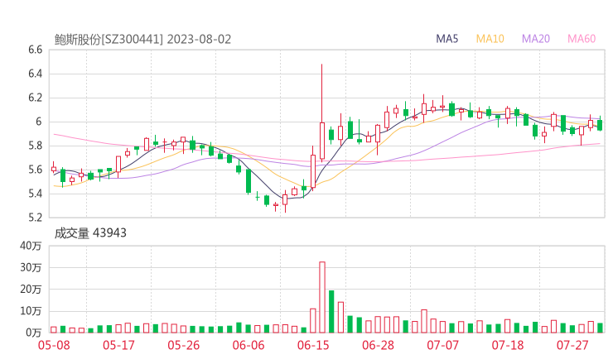
Task: Click the MA60 legend label
Action: (582, 39)
